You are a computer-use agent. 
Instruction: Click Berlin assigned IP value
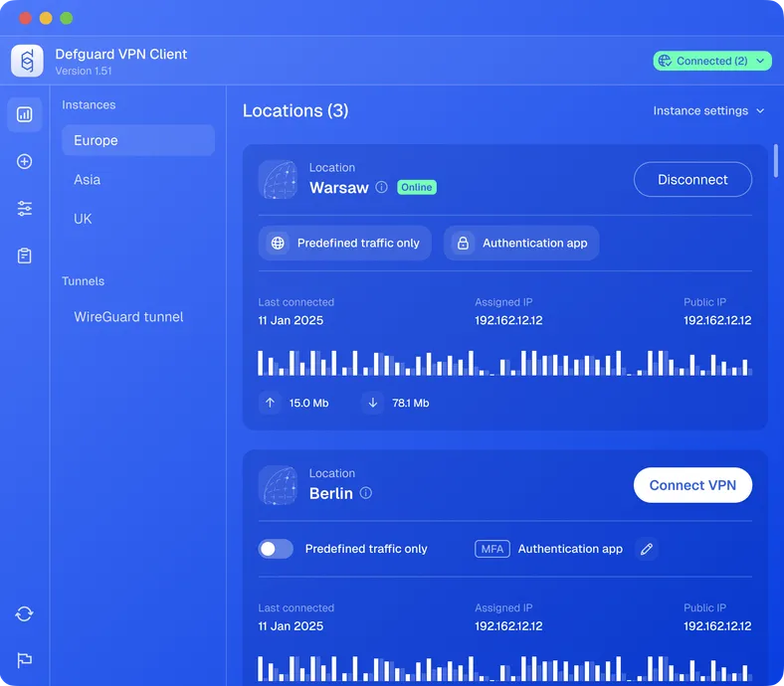tap(508, 626)
